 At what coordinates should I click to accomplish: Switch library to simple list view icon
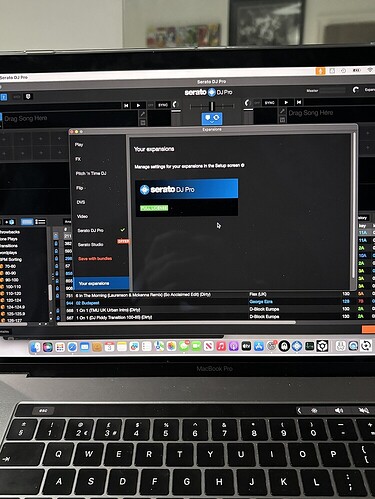pyautogui.click(x=40, y=222)
